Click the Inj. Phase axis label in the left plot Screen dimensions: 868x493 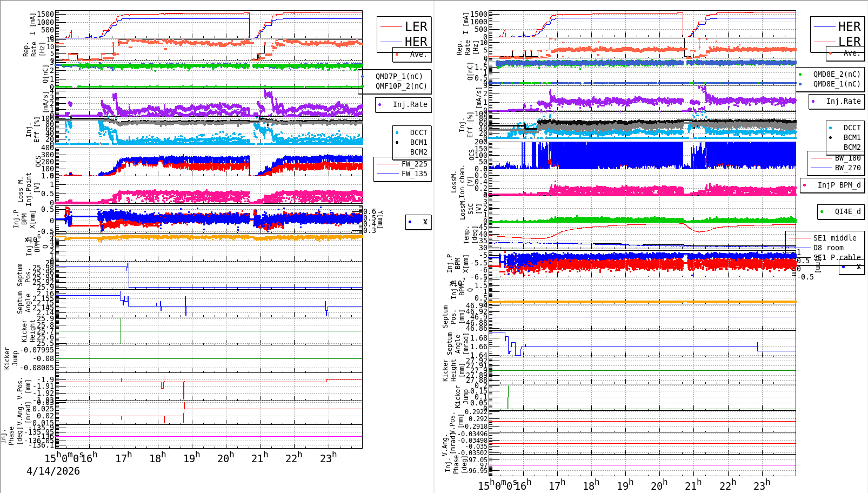point(11,437)
